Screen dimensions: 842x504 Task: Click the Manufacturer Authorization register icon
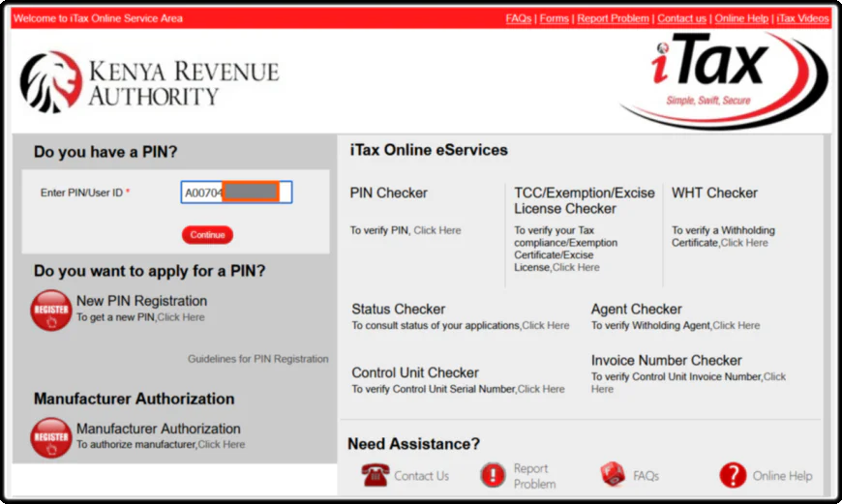tap(51, 438)
